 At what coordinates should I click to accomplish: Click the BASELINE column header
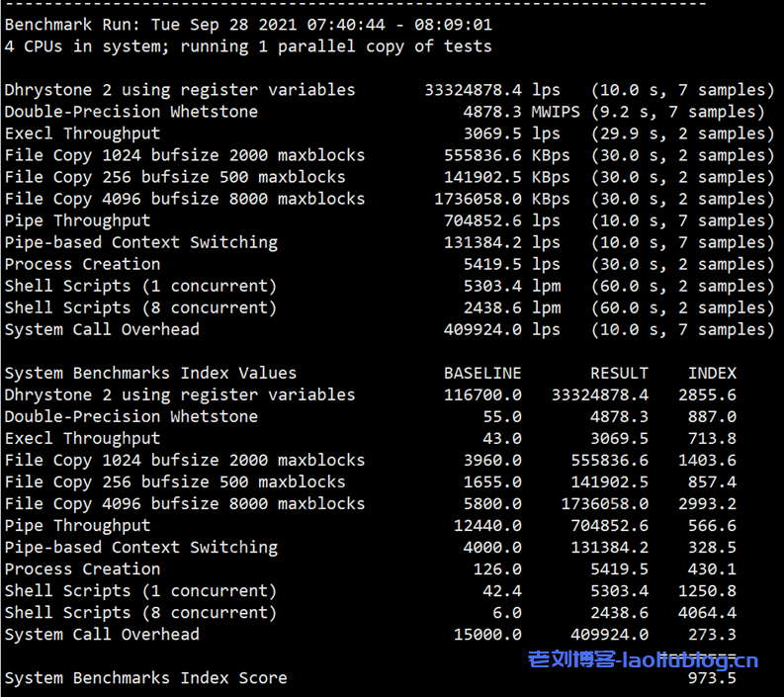click(482, 373)
